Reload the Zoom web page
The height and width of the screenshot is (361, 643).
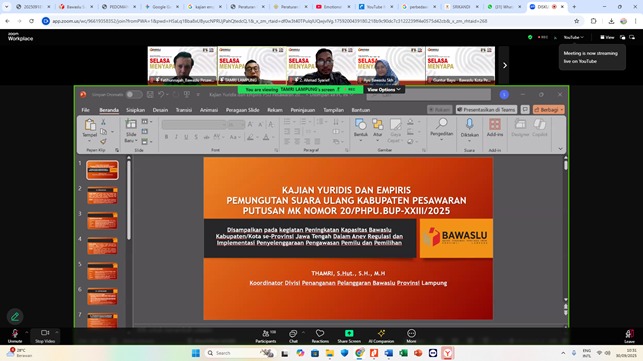pos(31,21)
